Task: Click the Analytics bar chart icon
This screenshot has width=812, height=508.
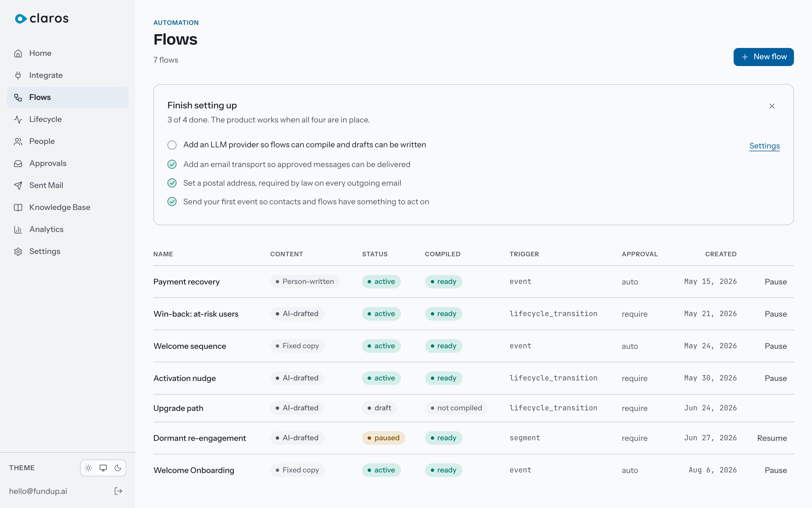Action: coord(18,229)
